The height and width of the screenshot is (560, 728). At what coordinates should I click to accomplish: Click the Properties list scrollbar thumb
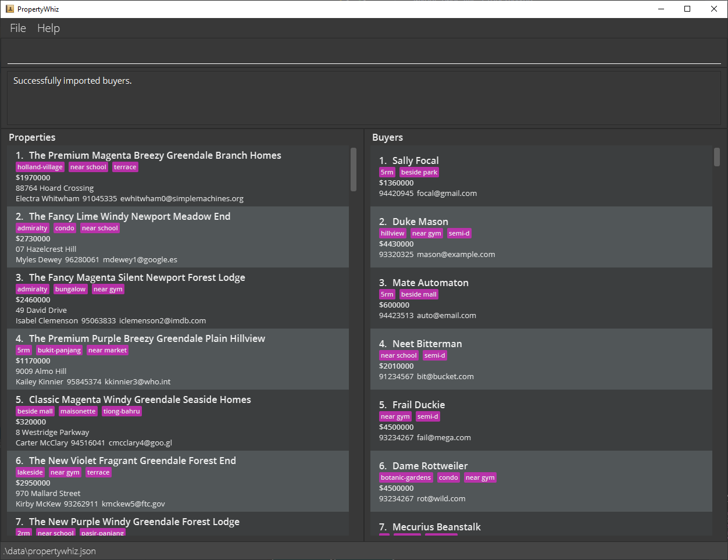coord(354,169)
